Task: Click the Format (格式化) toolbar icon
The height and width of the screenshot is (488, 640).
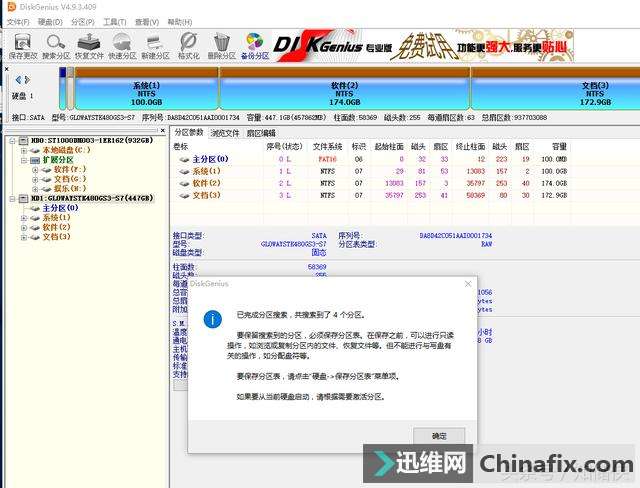Action: coord(189,46)
